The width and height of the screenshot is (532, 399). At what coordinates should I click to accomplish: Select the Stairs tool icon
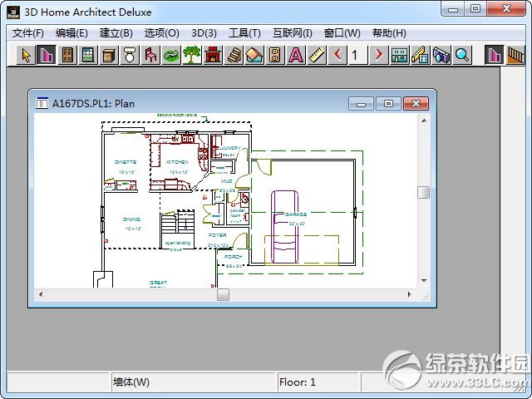[x=234, y=55]
